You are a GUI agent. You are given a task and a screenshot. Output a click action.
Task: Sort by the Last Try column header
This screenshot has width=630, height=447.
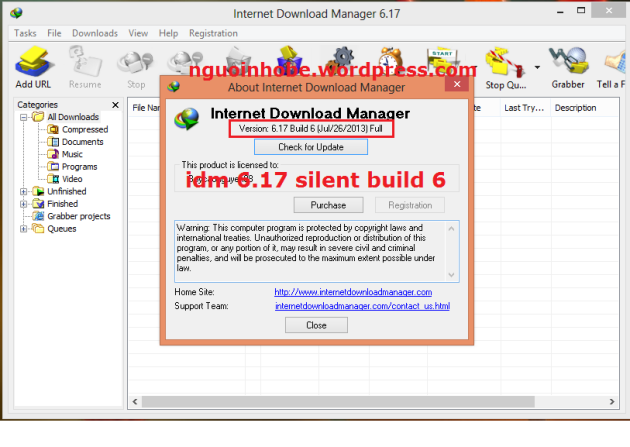click(526, 108)
